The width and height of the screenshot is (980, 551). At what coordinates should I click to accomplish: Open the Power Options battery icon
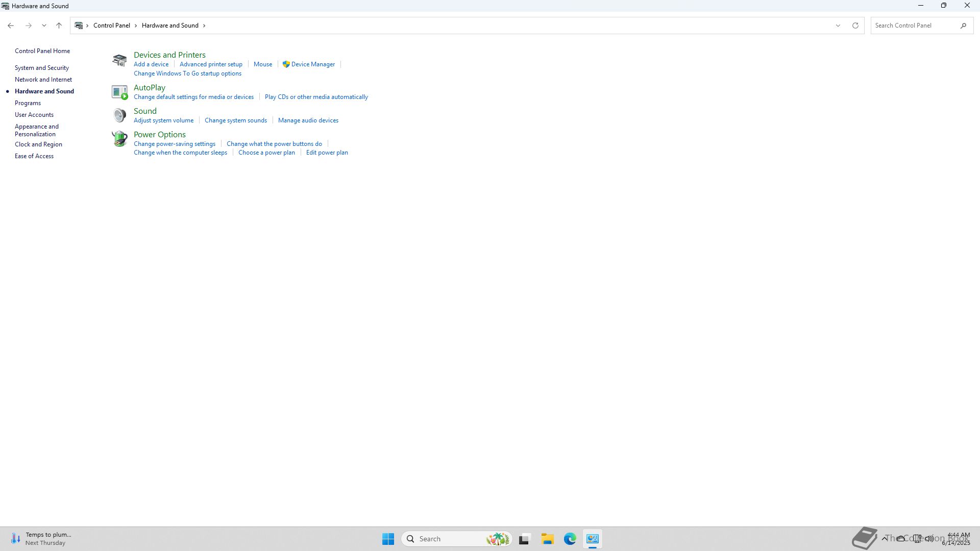click(x=119, y=139)
